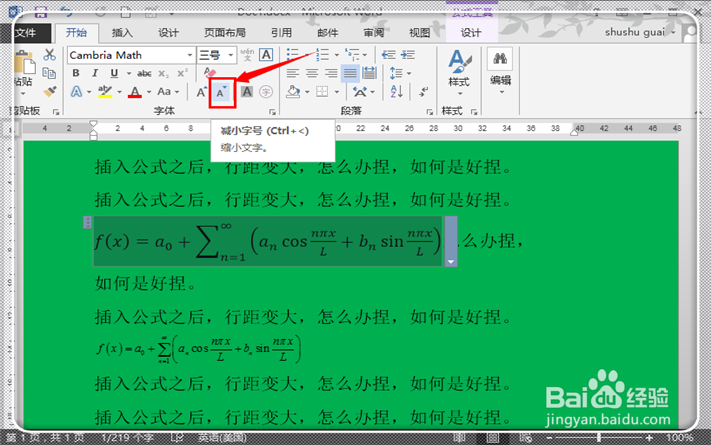Toggle Bold formatting
Viewport: 711px width, 445px height.
76,73
